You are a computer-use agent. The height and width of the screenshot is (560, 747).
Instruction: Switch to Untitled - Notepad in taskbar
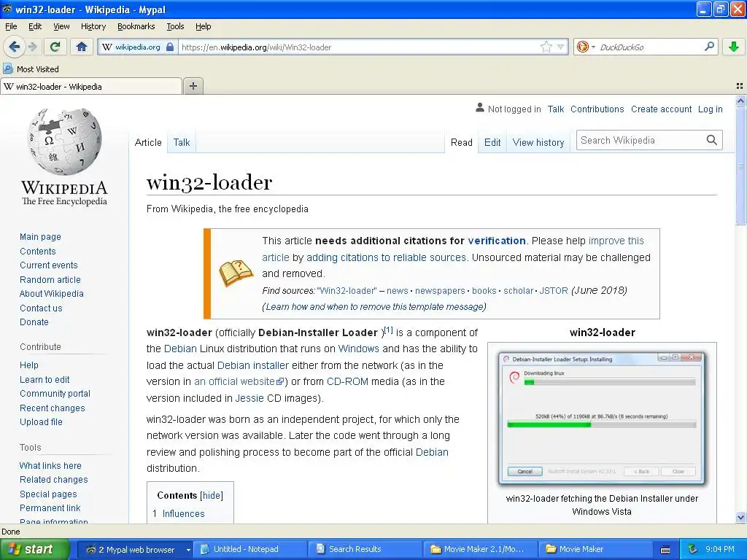pos(249,550)
